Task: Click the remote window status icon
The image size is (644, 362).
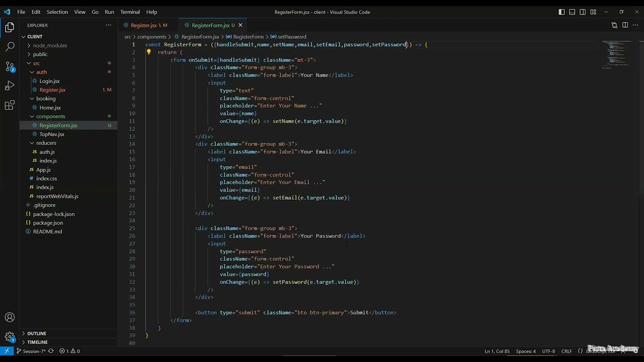Action: tap(7, 351)
